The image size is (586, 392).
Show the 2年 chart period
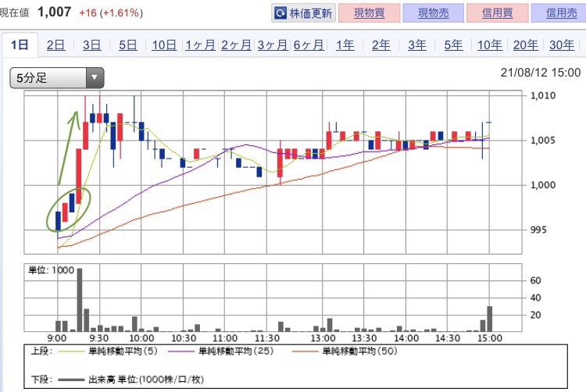381,45
